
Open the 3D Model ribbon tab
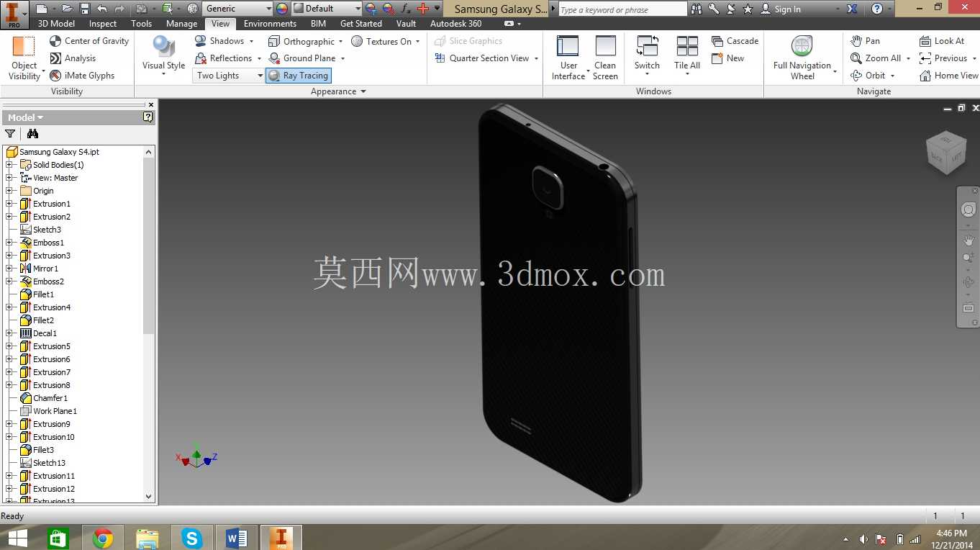pyautogui.click(x=56, y=24)
